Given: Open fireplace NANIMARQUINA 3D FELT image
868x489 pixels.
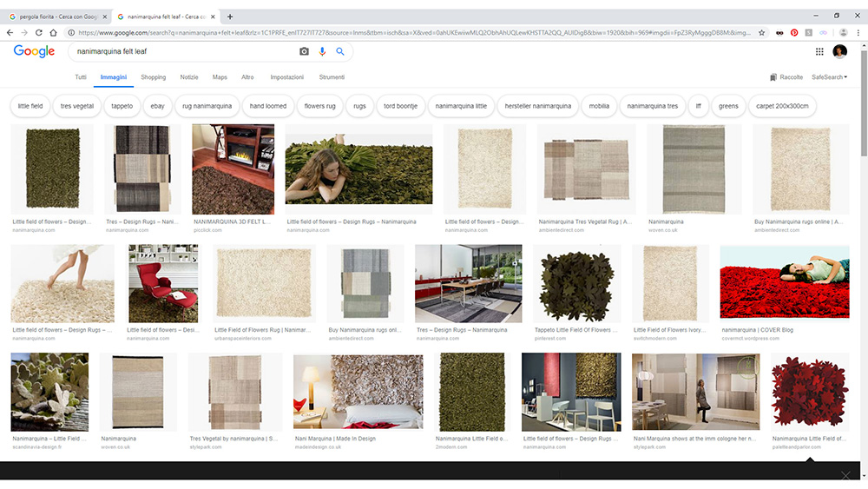Looking at the screenshot, I should point(233,169).
